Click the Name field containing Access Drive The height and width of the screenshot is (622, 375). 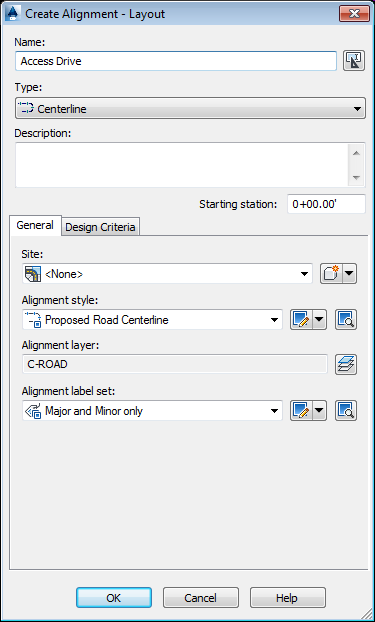(x=176, y=61)
